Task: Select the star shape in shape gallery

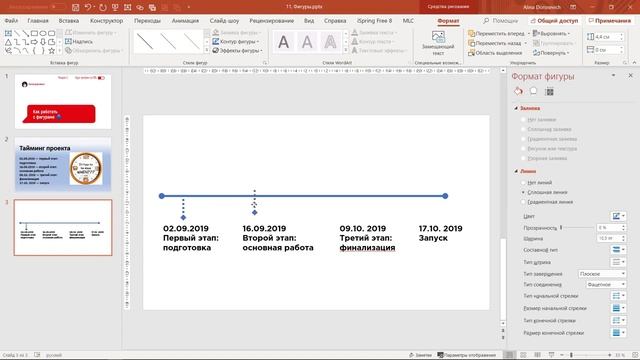Action: [x=51, y=51]
